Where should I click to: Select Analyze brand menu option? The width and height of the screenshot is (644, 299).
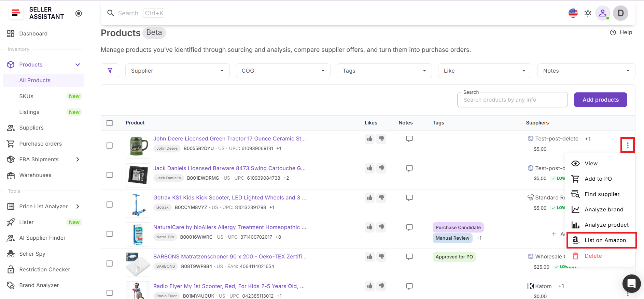(600, 210)
